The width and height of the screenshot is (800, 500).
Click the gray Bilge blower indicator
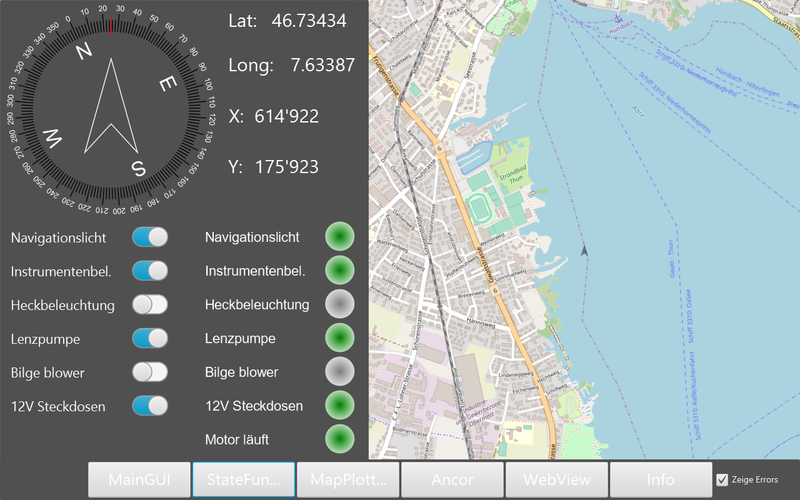[341, 372]
